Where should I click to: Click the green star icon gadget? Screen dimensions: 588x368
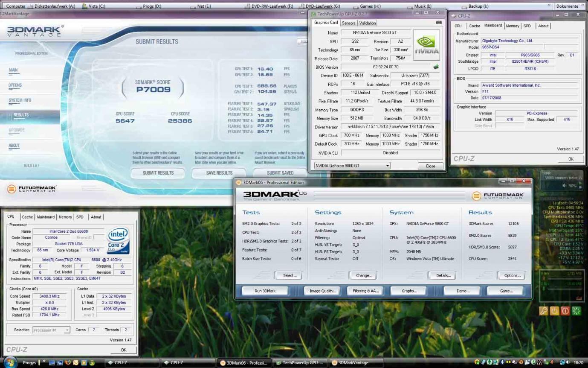coord(576,311)
